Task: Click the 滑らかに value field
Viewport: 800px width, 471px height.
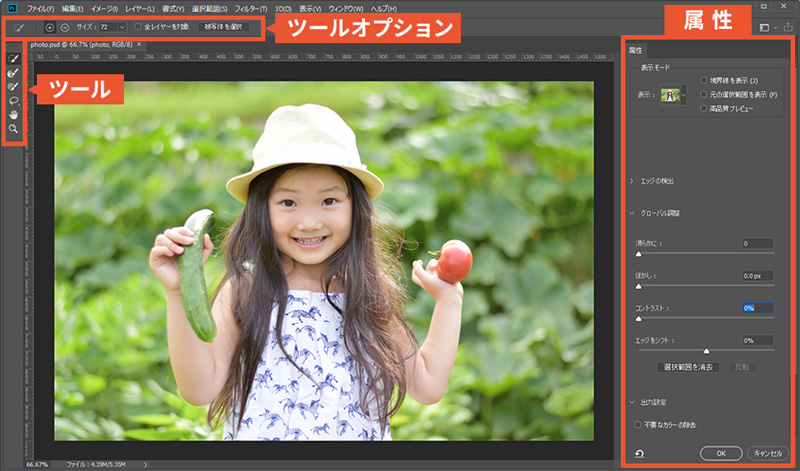Action: [758, 243]
